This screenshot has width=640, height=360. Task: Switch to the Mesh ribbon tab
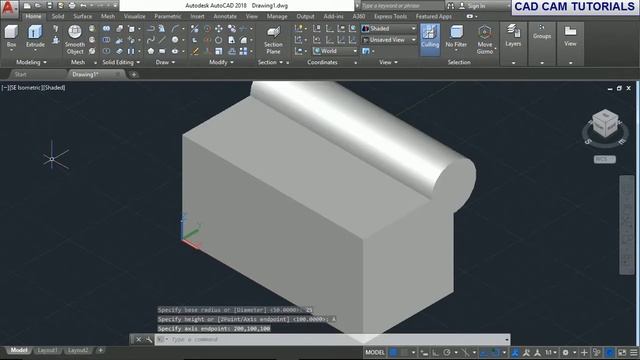[108, 16]
